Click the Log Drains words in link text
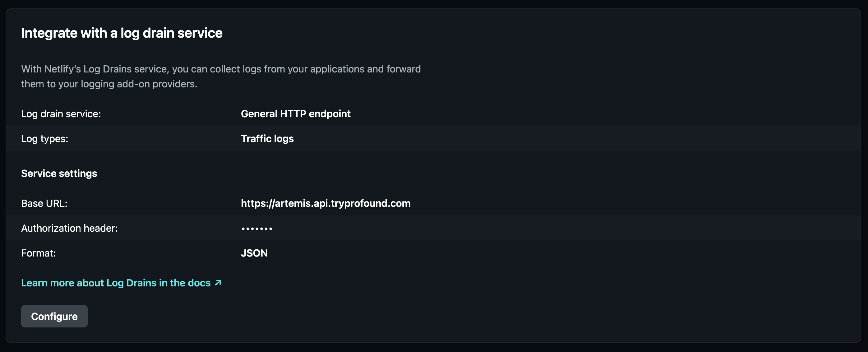Viewport: 868px width, 352px height. click(132, 283)
